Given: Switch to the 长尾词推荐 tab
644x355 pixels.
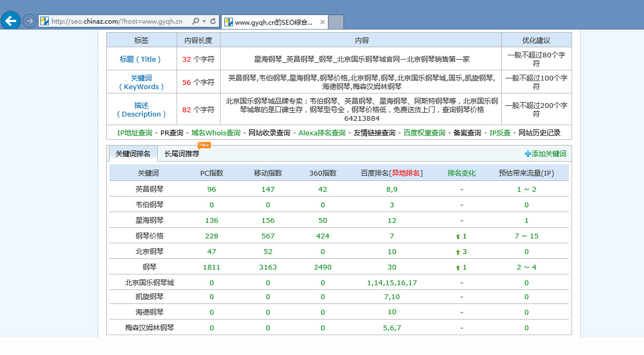Looking at the screenshot, I should (x=181, y=154).
